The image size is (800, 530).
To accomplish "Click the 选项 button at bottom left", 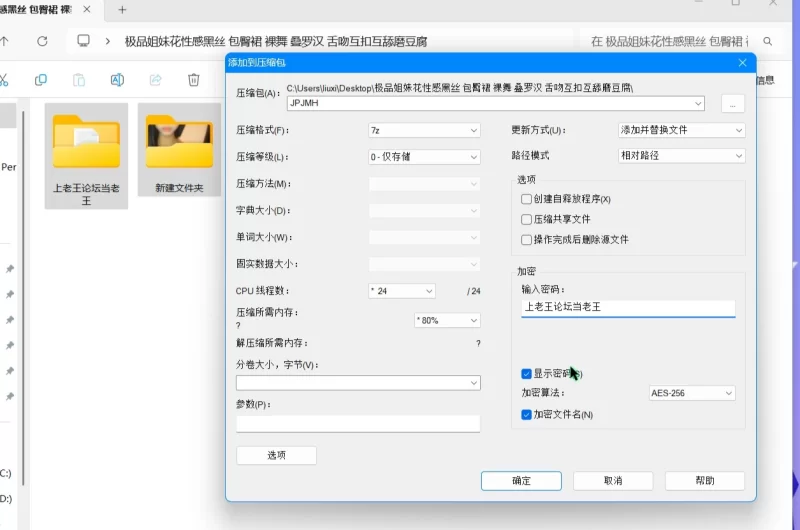I will [x=276, y=455].
